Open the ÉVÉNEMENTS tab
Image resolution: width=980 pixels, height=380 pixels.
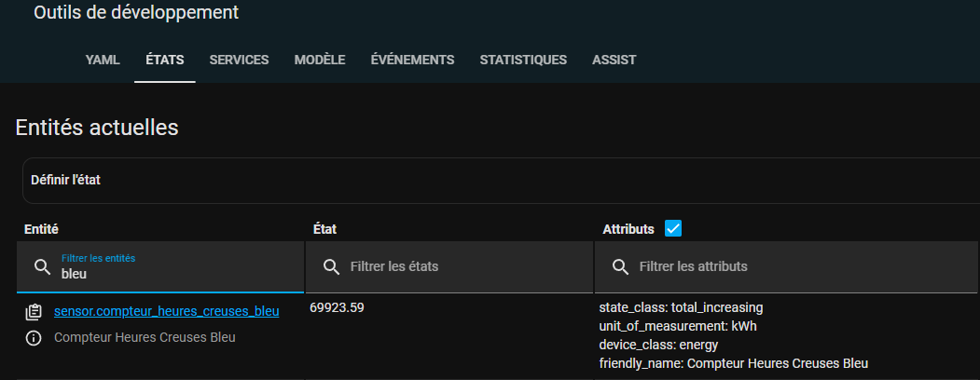[412, 60]
